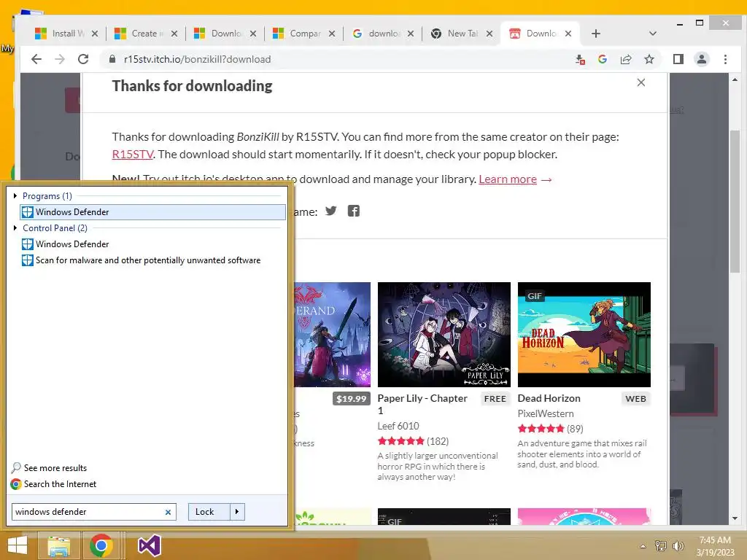This screenshot has width=747, height=560.
Task: Open a new browser tab
Action: pos(595,34)
